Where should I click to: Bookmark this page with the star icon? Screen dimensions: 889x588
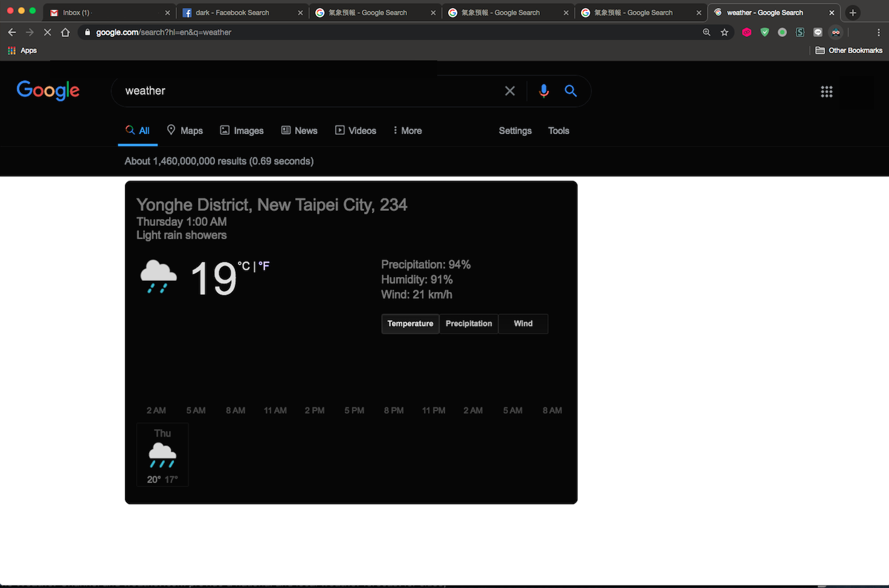[724, 32]
